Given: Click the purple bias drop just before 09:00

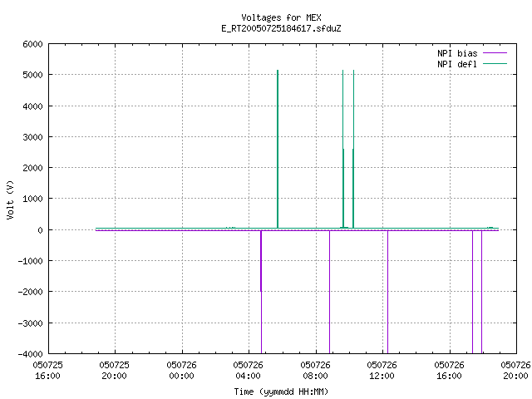Looking at the screenshot, I should coord(329,292).
